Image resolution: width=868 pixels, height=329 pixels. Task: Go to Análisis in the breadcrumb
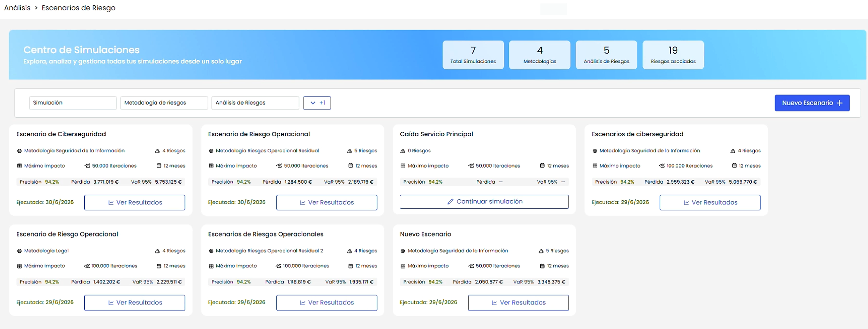point(17,8)
